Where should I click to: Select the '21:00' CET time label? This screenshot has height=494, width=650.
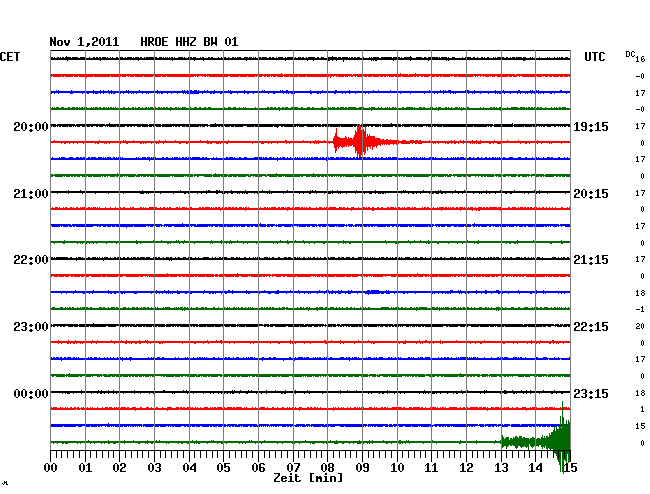[x=31, y=194]
